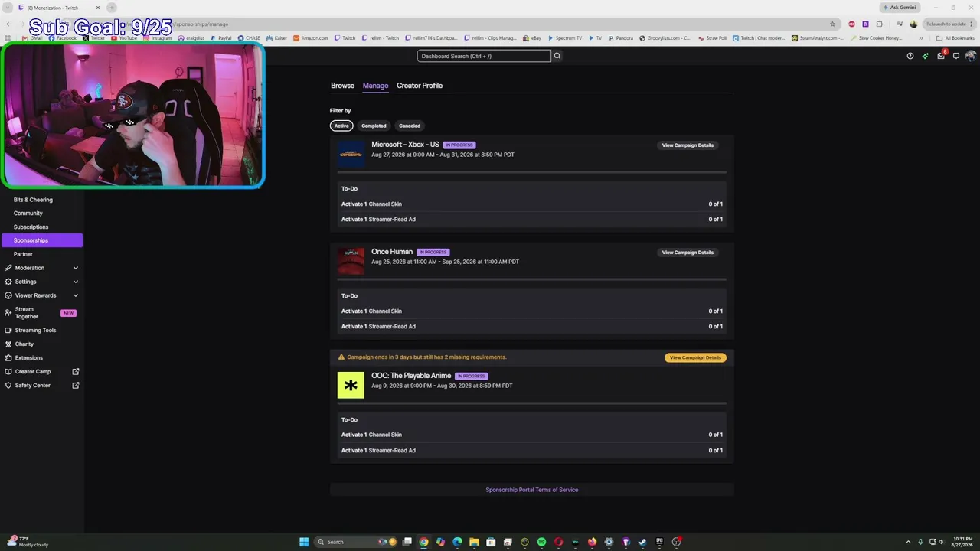The height and width of the screenshot is (551, 980).
Task: Click the Creator Camp book icon
Action: tap(8, 372)
